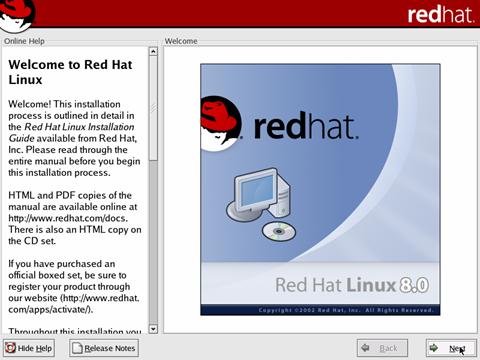
Task: Click the document icon on Release Notes
Action: (x=77, y=348)
